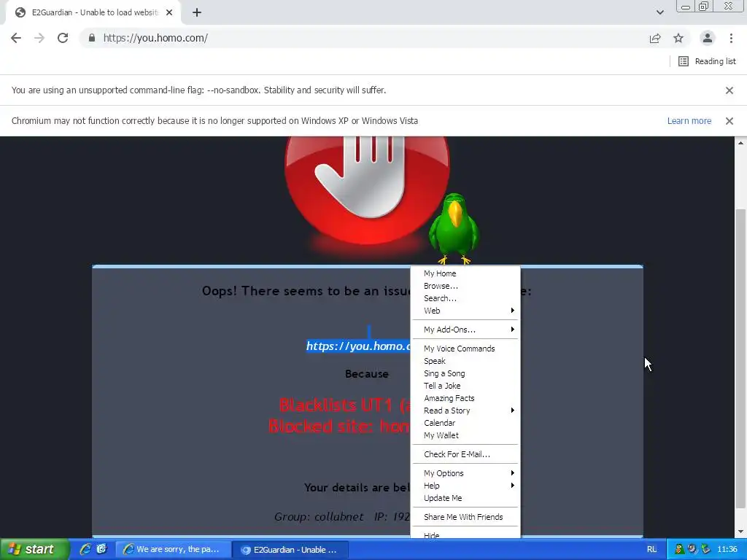Viewport: 747px width, 560px height.
Task: Bookmark this page with the star
Action: pyautogui.click(x=678, y=38)
